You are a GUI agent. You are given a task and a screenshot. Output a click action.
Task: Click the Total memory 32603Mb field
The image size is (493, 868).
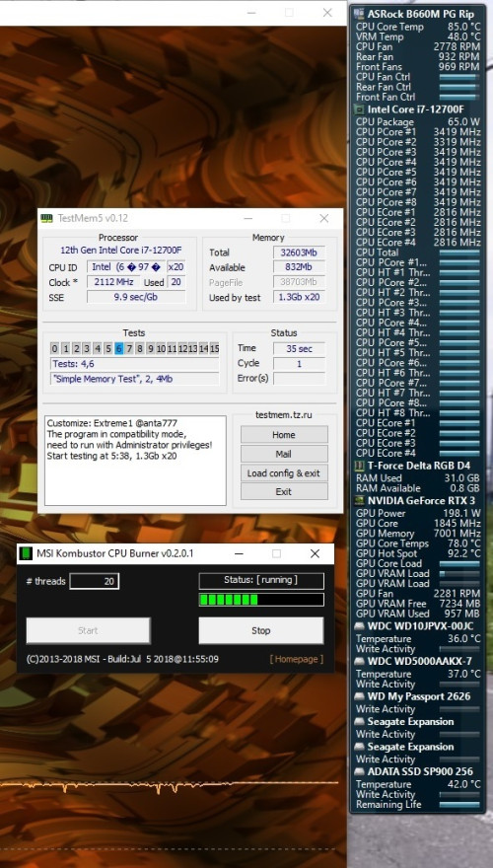pyautogui.click(x=299, y=253)
